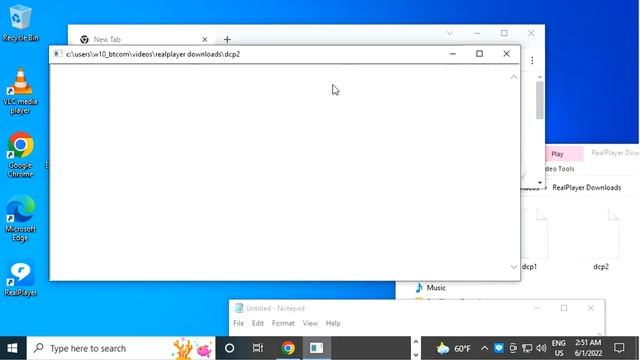640x360 pixels.
Task: Open the Recycle Bin desktop icon
Action: (x=20, y=24)
